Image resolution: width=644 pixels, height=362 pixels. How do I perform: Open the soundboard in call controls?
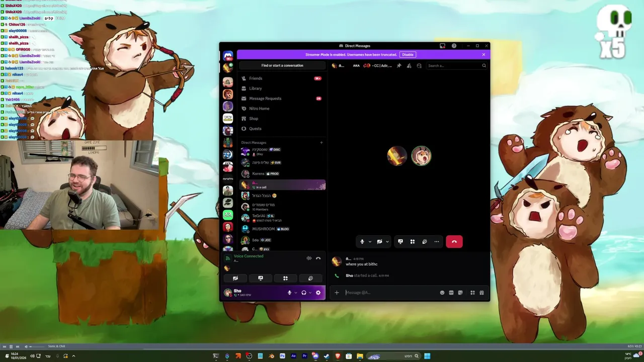425,242
